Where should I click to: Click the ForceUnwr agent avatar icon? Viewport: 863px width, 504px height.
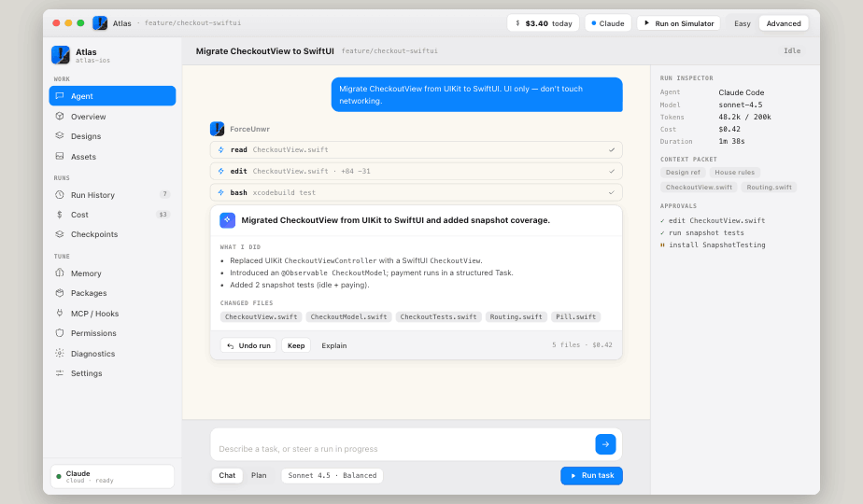(x=217, y=129)
